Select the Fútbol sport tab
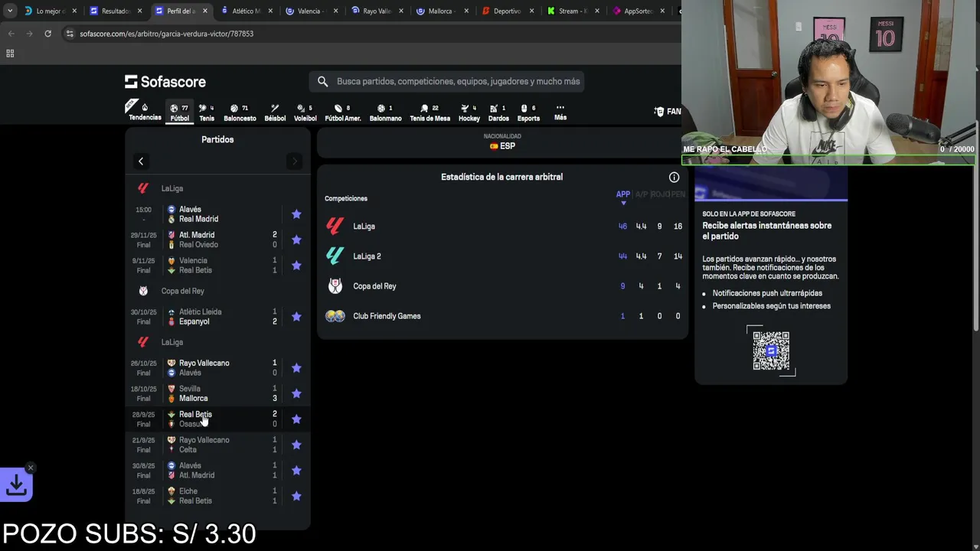The height and width of the screenshot is (551, 980). (x=179, y=112)
